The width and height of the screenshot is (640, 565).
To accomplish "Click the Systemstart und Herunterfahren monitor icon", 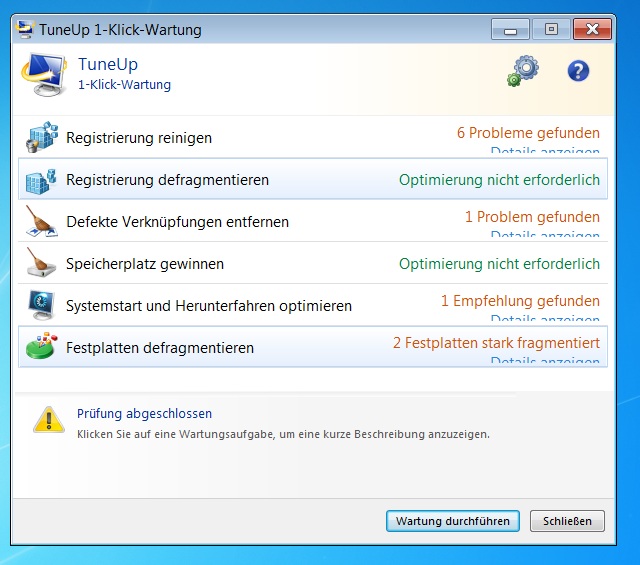I will click(x=41, y=305).
